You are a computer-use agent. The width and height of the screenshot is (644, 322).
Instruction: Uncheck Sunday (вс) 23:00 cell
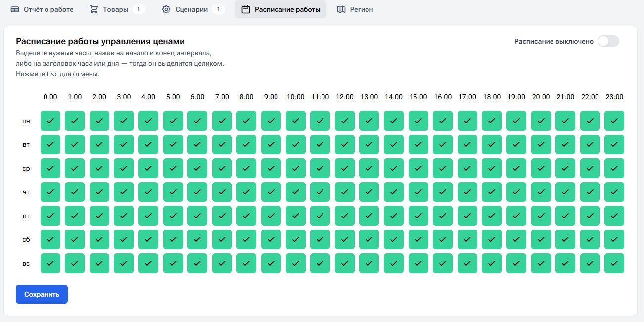click(614, 263)
